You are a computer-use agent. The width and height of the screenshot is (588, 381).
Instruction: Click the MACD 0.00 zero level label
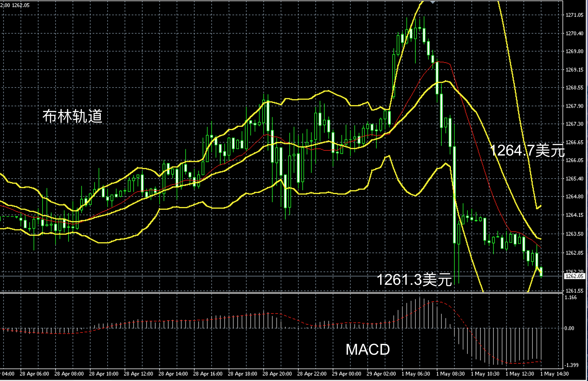(569, 328)
